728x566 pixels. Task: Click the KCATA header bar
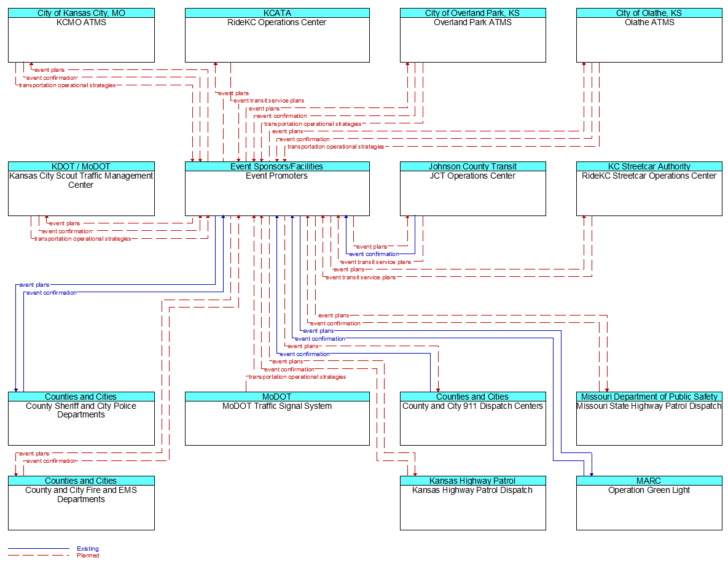(277, 13)
